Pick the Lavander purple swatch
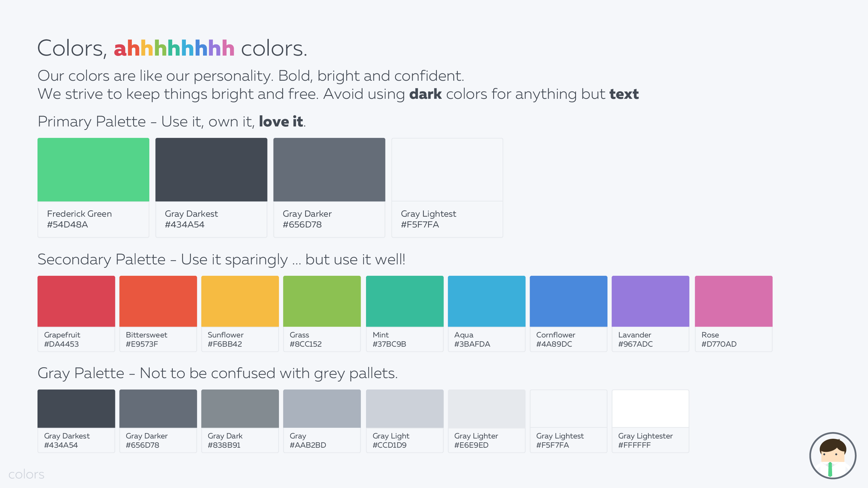The width and height of the screenshot is (868, 488). click(x=650, y=301)
